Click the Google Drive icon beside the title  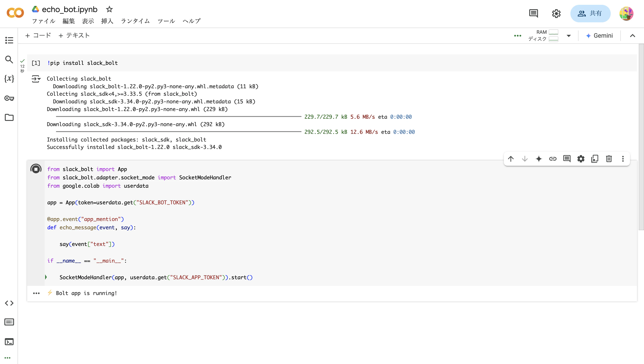click(35, 9)
